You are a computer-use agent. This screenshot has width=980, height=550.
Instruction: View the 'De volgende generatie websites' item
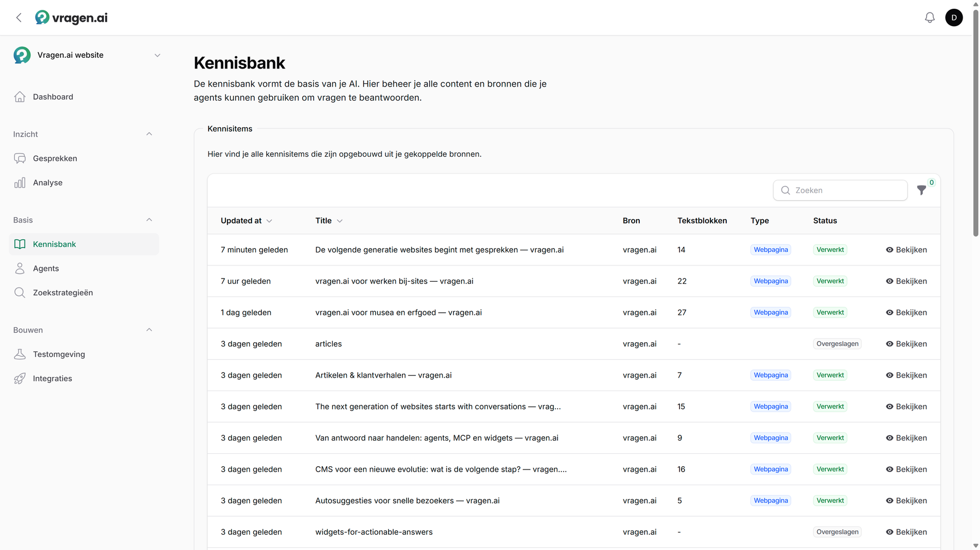906,250
